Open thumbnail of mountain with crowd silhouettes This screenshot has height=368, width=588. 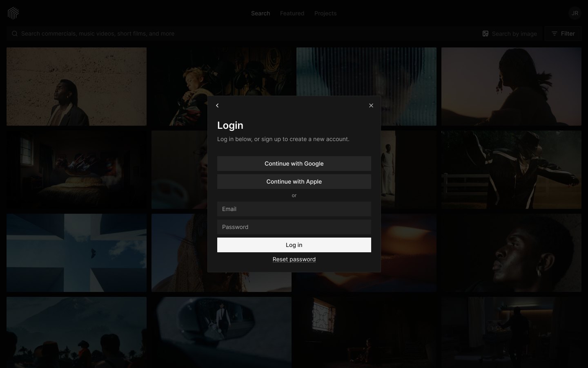(76, 332)
